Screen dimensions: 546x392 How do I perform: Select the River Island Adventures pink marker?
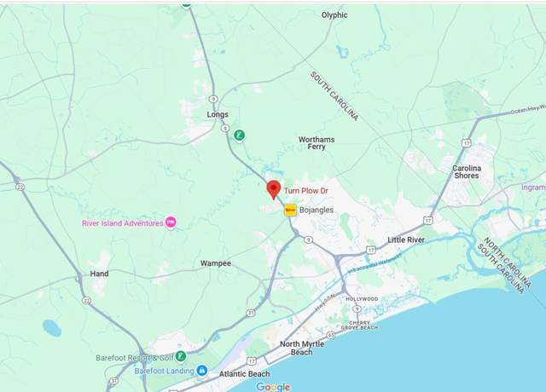coord(171,222)
